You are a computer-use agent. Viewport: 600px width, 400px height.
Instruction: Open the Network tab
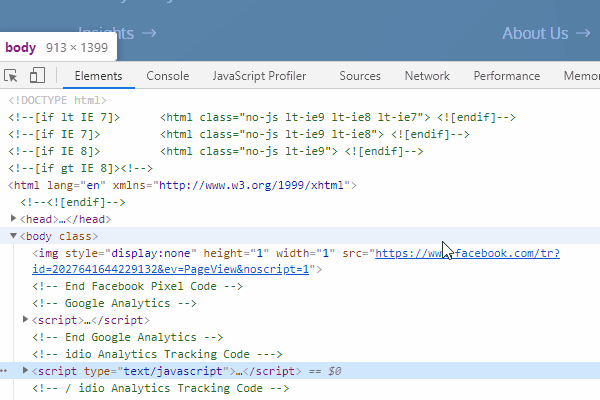tap(427, 76)
